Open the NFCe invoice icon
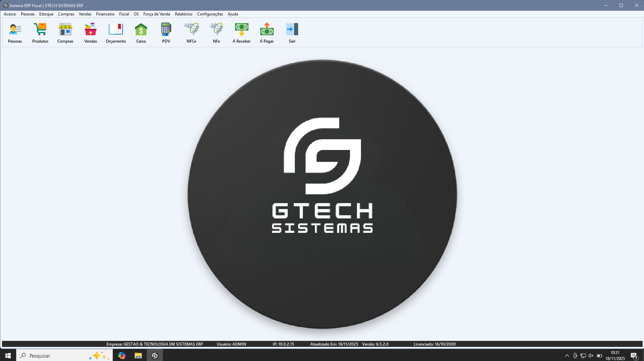 [x=191, y=30]
